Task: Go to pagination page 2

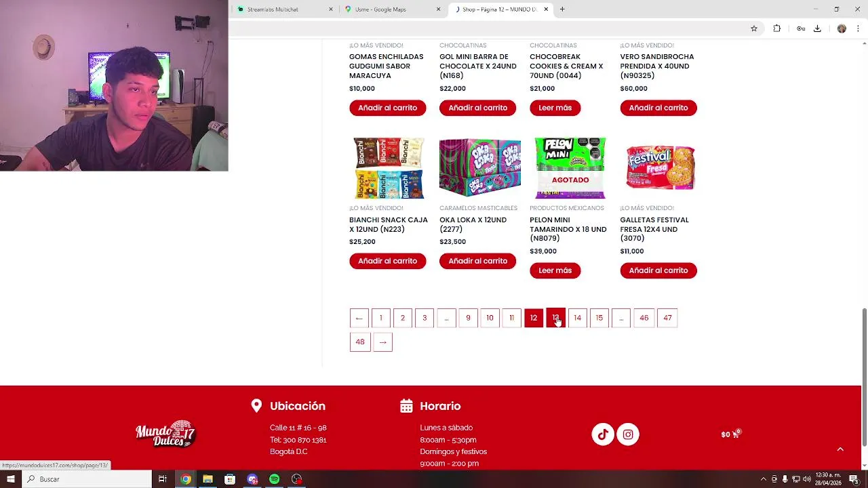Action: click(403, 318)
